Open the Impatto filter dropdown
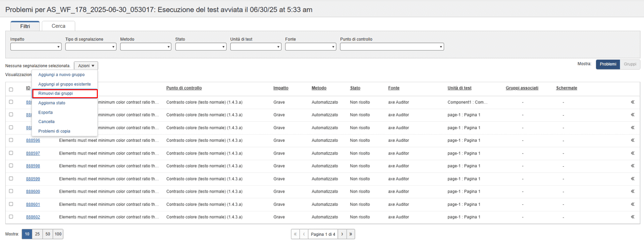Viewport: 644px width, 249px height. coord(36,47)
